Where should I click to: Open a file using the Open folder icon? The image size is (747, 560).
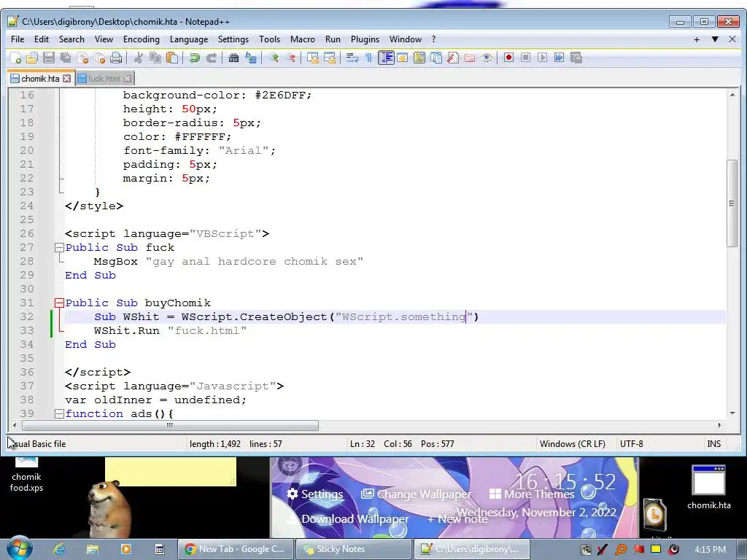(x=32, y=58)
